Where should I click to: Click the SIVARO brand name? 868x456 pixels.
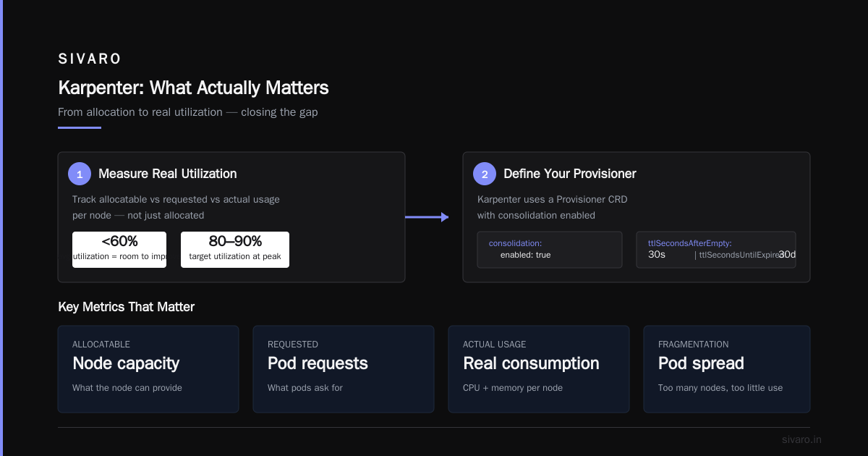90,59
